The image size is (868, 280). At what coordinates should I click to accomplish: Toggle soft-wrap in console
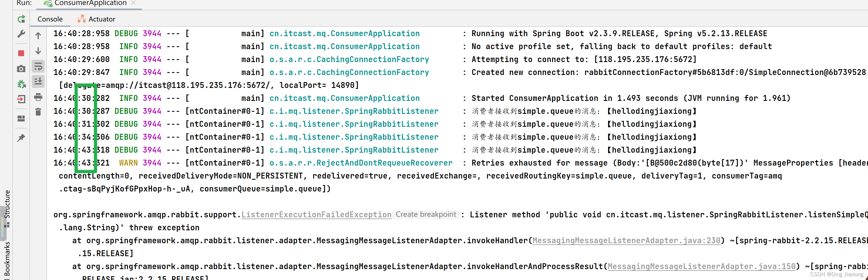point(38,66)
